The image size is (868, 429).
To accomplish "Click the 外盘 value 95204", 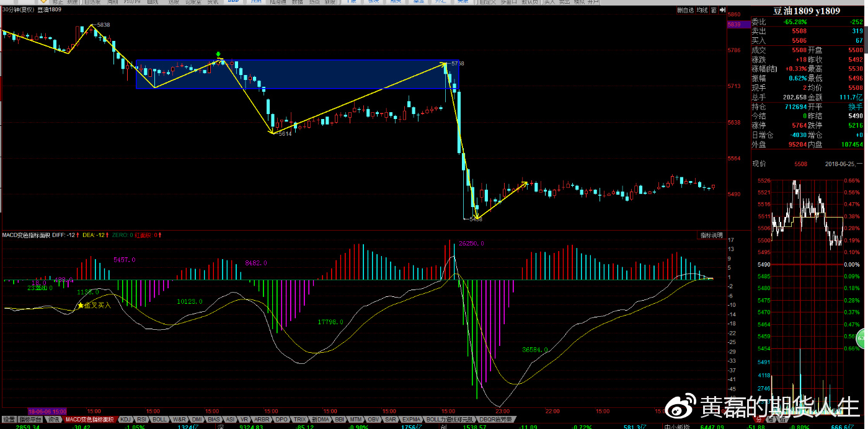I will (797, 144).
